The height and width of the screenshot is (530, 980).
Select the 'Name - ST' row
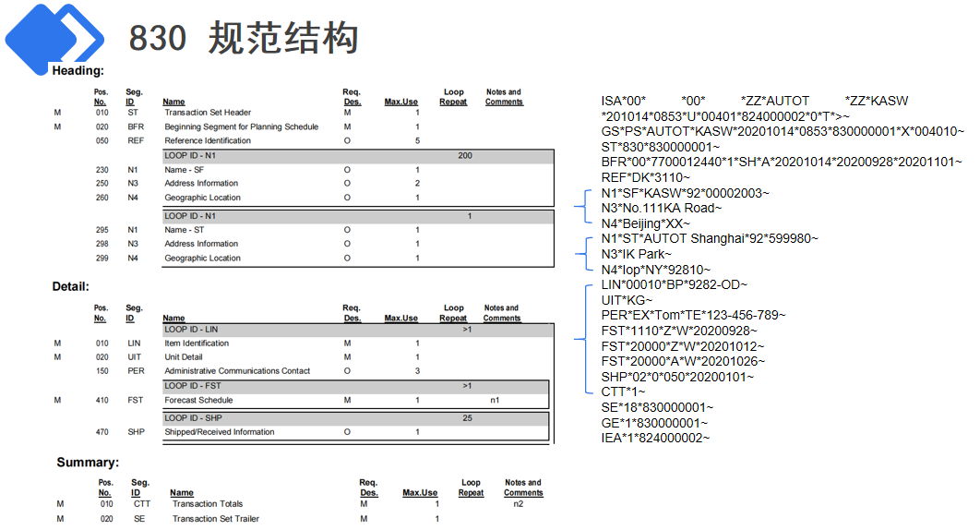[185, 230]
